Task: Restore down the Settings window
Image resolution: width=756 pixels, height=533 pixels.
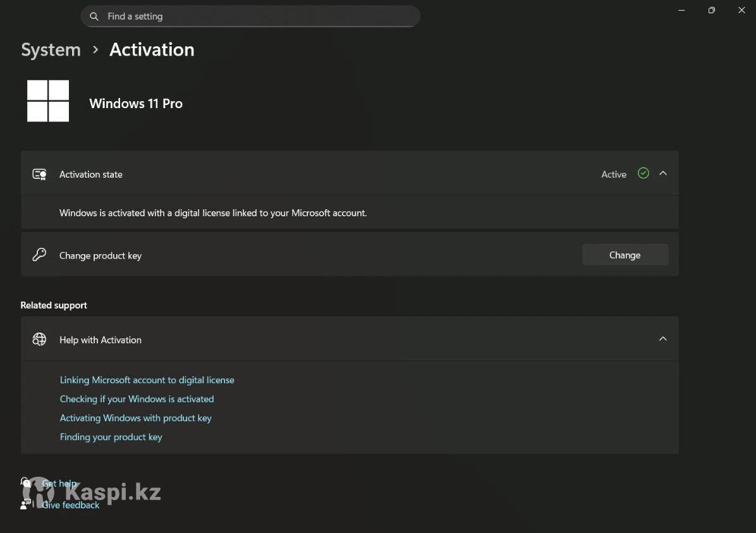Action: [x=711, y=10]
